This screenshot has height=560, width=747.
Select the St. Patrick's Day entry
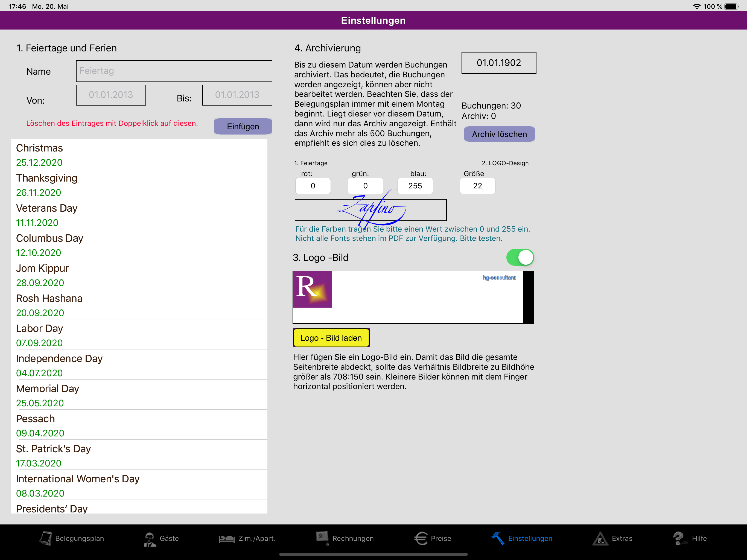coord(139,455)
